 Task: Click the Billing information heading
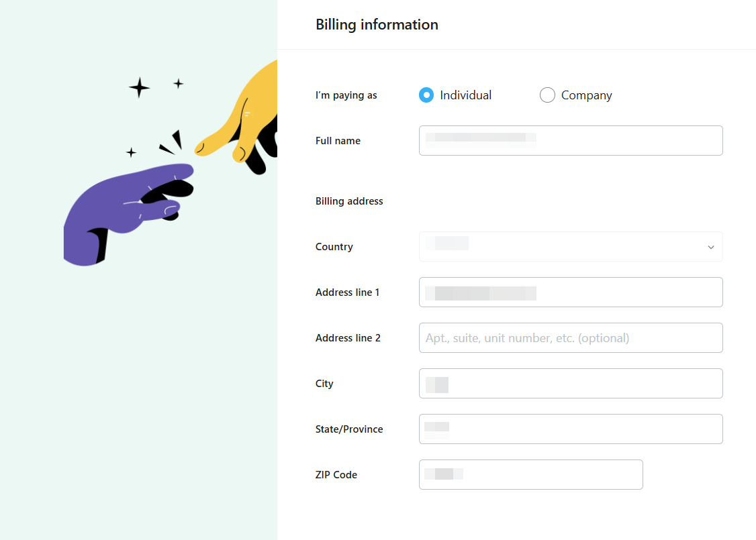pyautogui.click(x=377, y=25)
